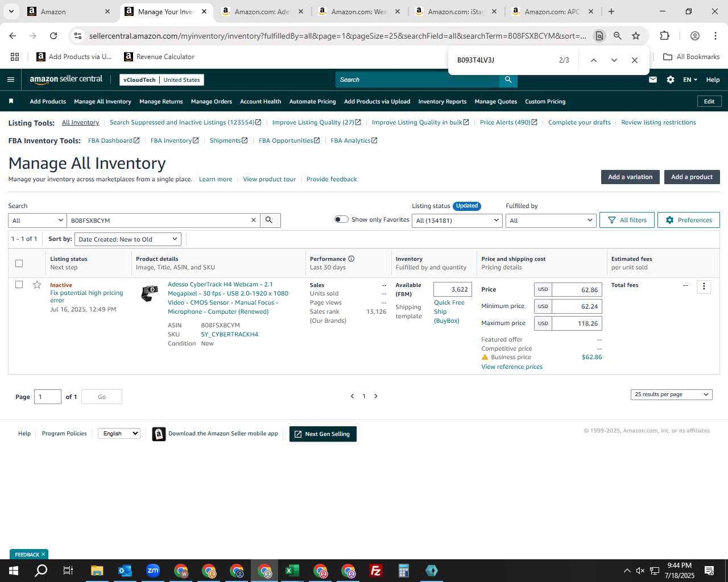
Task: Click the header search magnifier button
Action: [508, 80]
